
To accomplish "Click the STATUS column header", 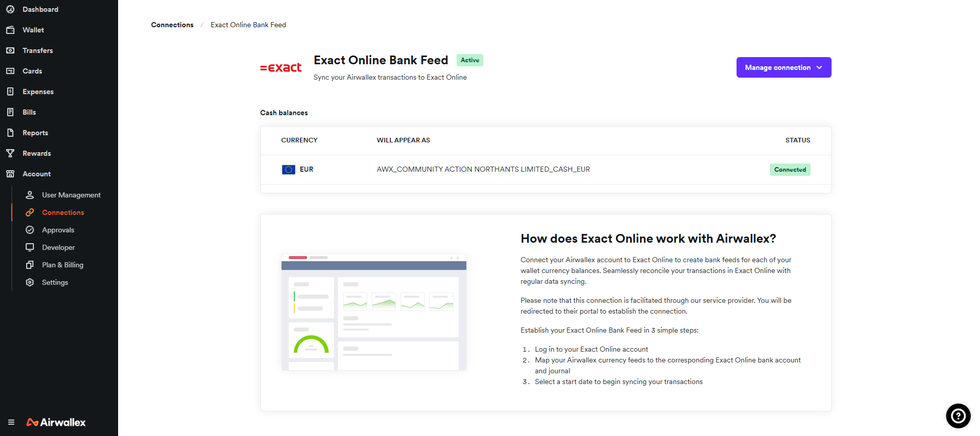I will click(x=798, y=140).
